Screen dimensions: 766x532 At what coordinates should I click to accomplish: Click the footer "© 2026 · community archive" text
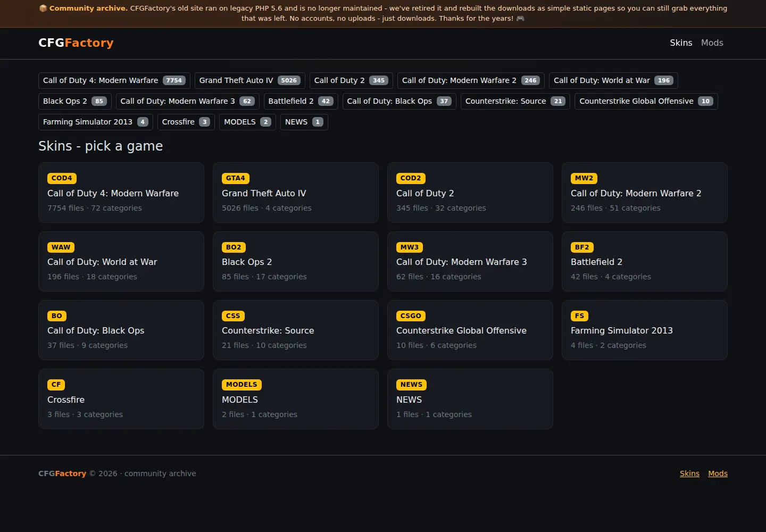pos(143,473)
